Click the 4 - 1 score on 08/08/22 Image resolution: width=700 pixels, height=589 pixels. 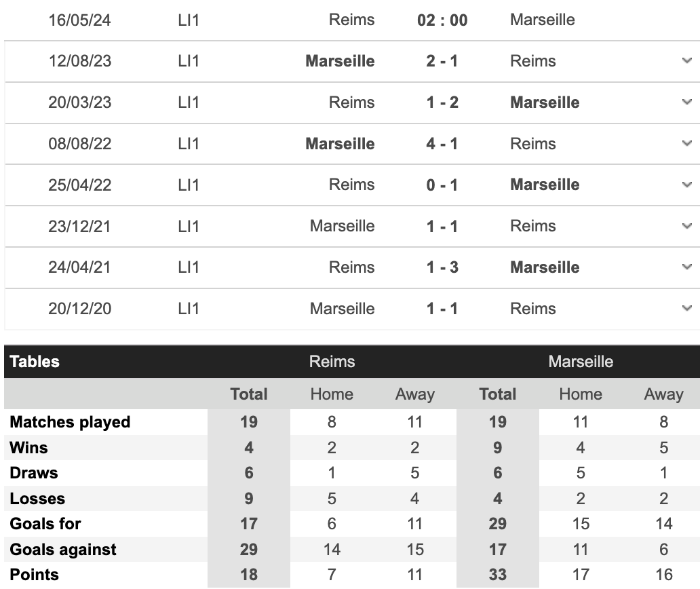tap(442, 144)
